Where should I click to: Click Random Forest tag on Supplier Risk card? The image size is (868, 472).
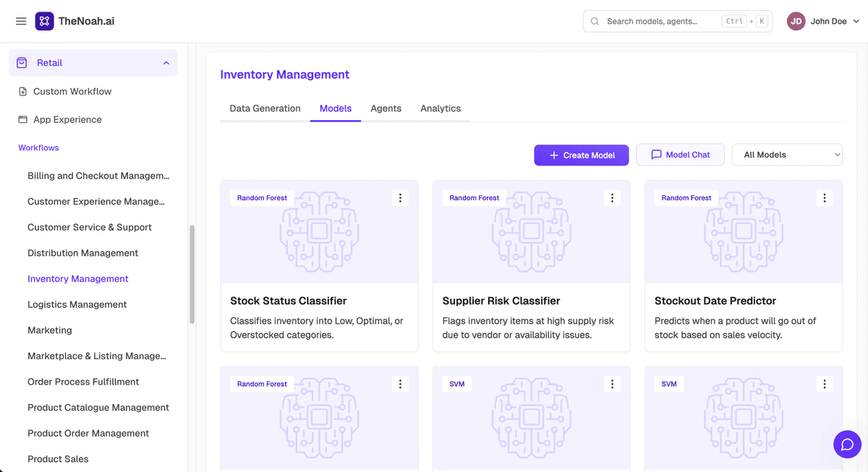pyautogui.click(x=475, y=197)
